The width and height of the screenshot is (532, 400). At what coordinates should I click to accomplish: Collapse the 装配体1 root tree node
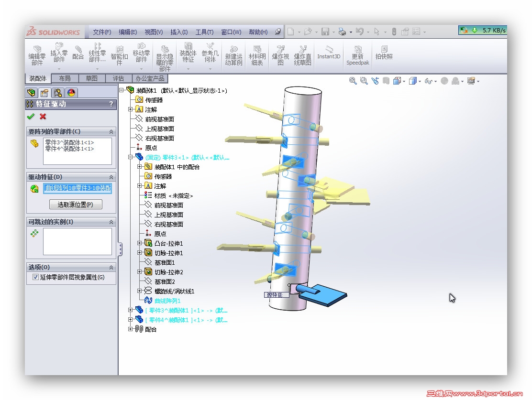click(121, 90)
